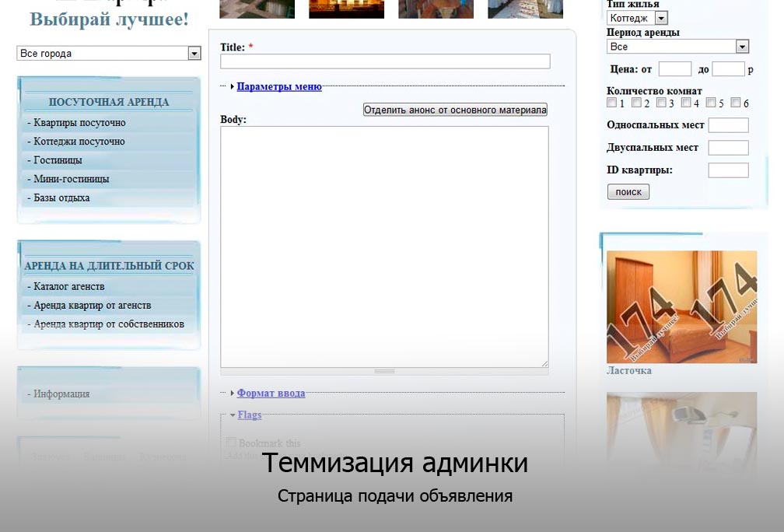Open the curtains room photo below 'Ласточка'
The width and height of the screenshot is (784, 532).
681,435
